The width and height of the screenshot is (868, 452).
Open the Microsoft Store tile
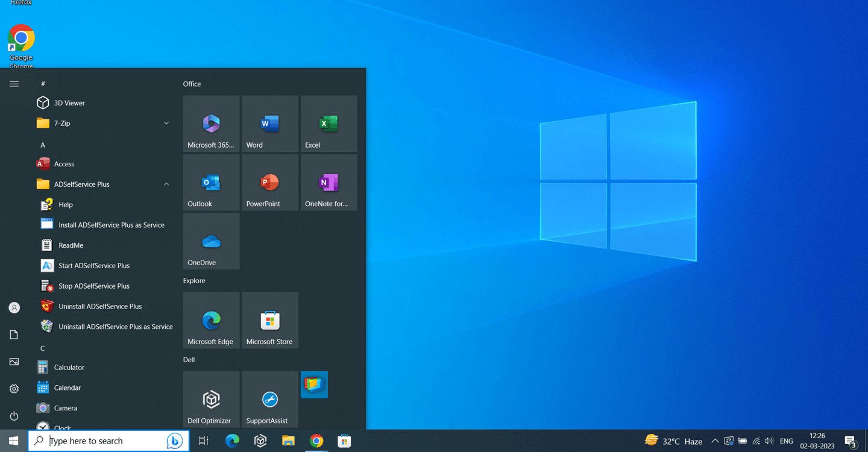point(269,321)
